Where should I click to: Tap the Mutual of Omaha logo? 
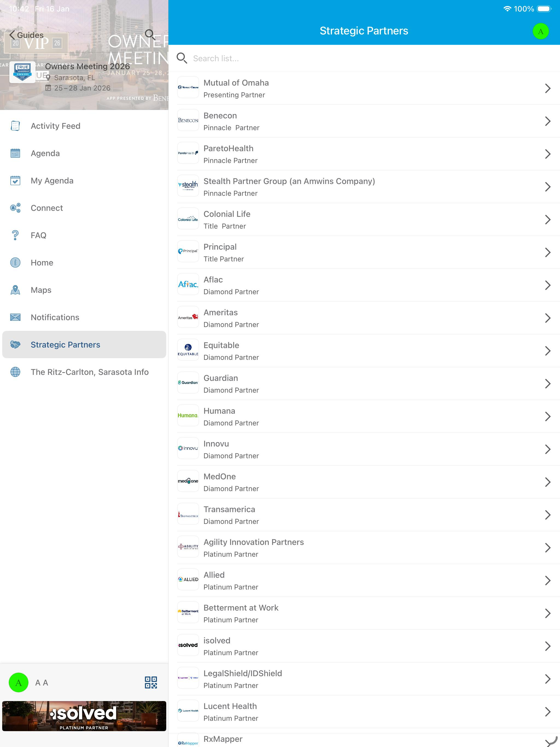click(188, 87)
